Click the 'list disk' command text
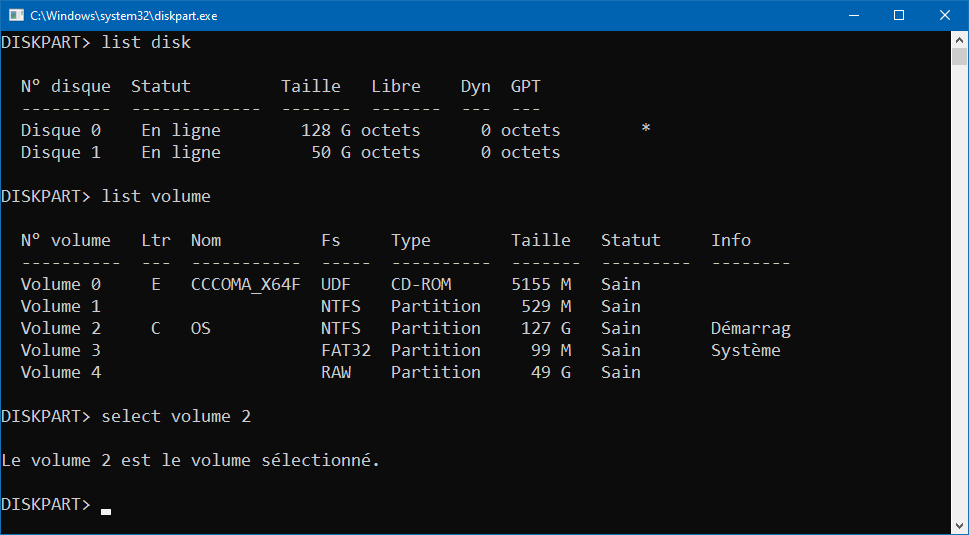This screenshot has width=969, height=535. click(146, 43)
